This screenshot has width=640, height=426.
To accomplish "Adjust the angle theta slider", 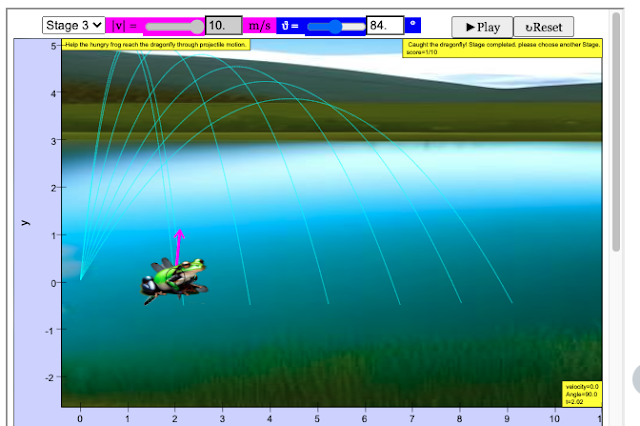I will point(336,27).
